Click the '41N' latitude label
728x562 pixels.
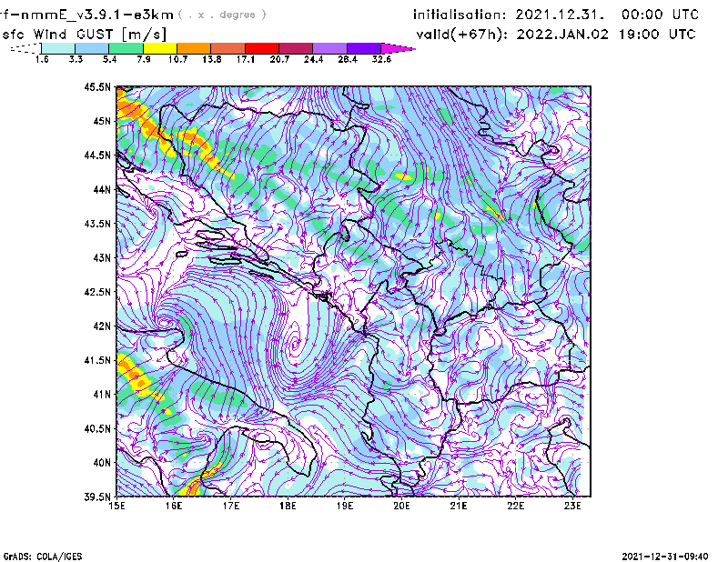coord(102,395)
